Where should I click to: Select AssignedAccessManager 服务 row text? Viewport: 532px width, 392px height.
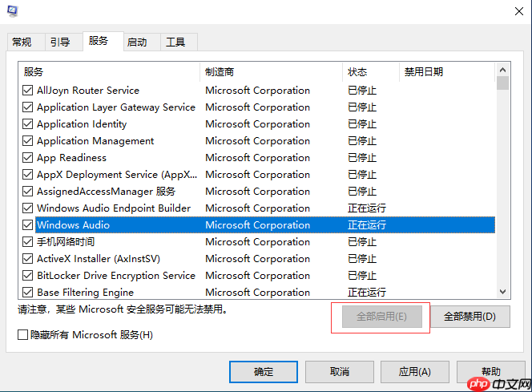106,192
